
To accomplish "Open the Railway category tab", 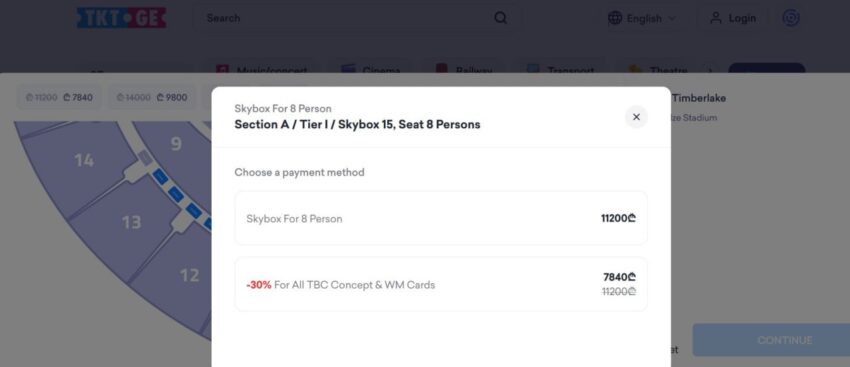I will pyautogui.click(x=466, y=69).
